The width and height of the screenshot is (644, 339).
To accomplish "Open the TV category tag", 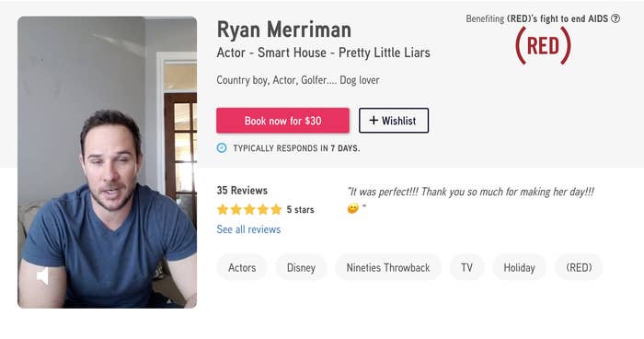I will click(x=467, y=267).
